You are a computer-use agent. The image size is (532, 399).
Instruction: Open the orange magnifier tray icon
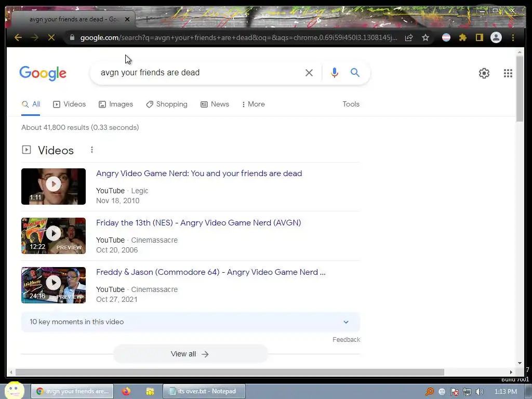pyautogui.click(x=430, y=392)
